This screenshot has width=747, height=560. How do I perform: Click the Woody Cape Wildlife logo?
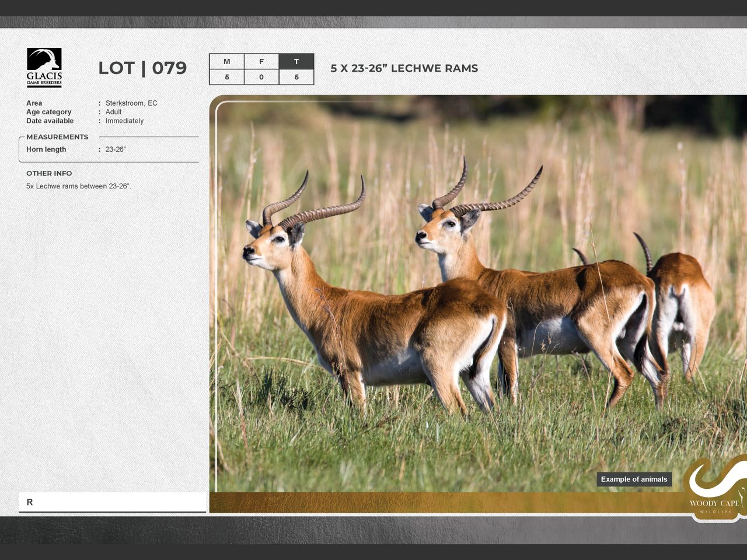click(715, 490)
